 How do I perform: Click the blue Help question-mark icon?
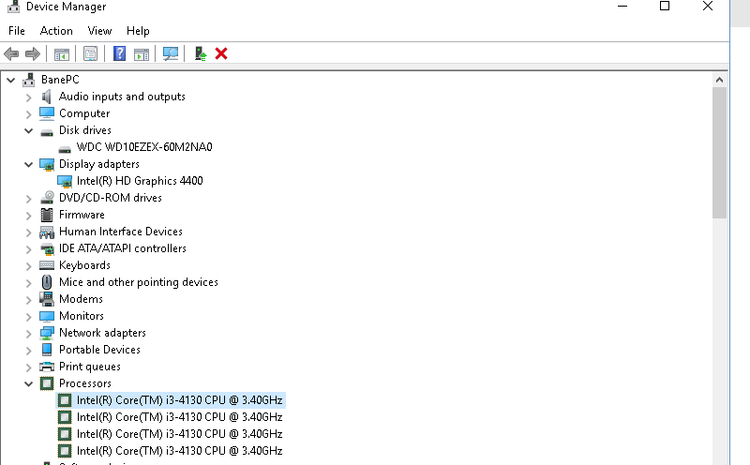click(x=119, y=54)
